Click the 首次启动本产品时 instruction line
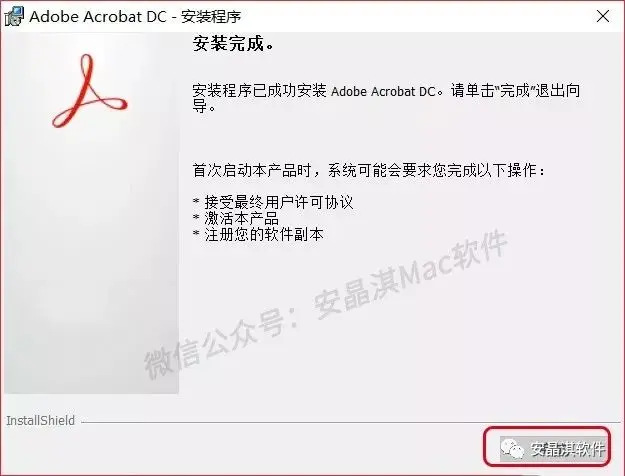This screenshot has width=625, height=476. [x=369, y=170]
